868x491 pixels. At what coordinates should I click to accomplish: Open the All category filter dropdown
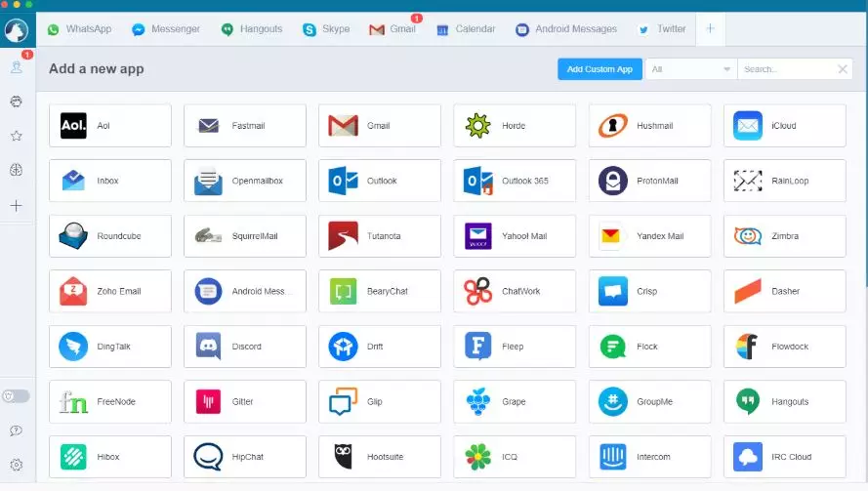[x=690, y=69]
